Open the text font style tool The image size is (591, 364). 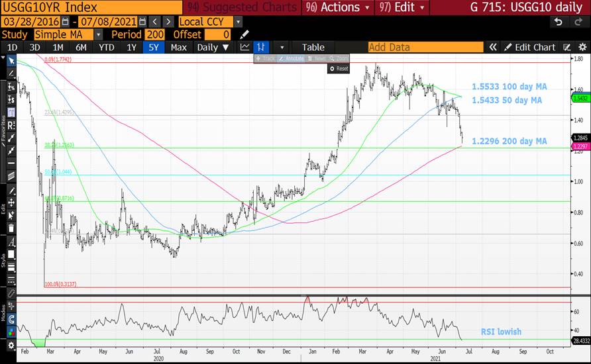[11, 242]
